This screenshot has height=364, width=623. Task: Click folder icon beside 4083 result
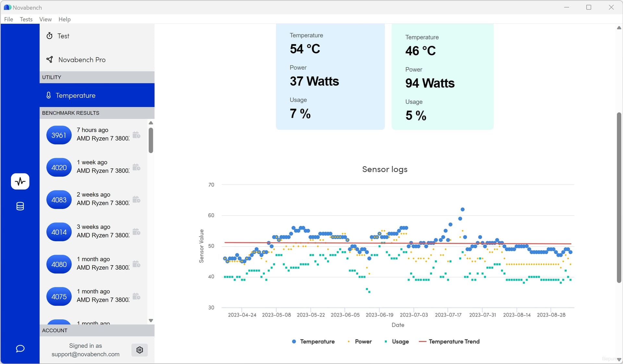[x=136, y=199]
